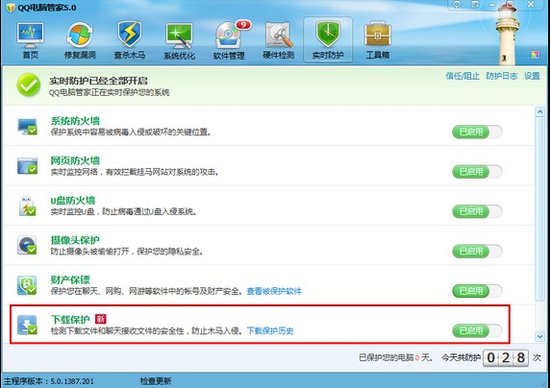This screenshot has width=550, height=388.
Task: Open the 信任/阻止 link
Action: click(x=462, y=76)
